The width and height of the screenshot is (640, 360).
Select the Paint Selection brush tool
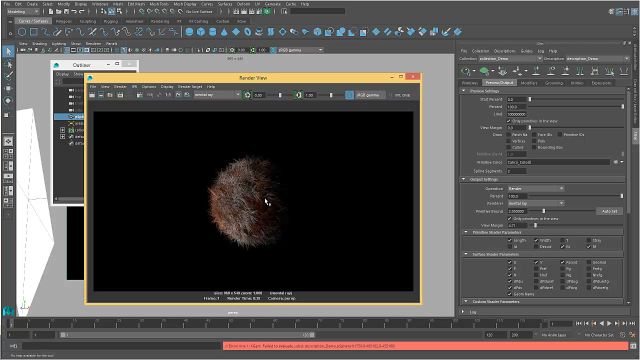9,76
